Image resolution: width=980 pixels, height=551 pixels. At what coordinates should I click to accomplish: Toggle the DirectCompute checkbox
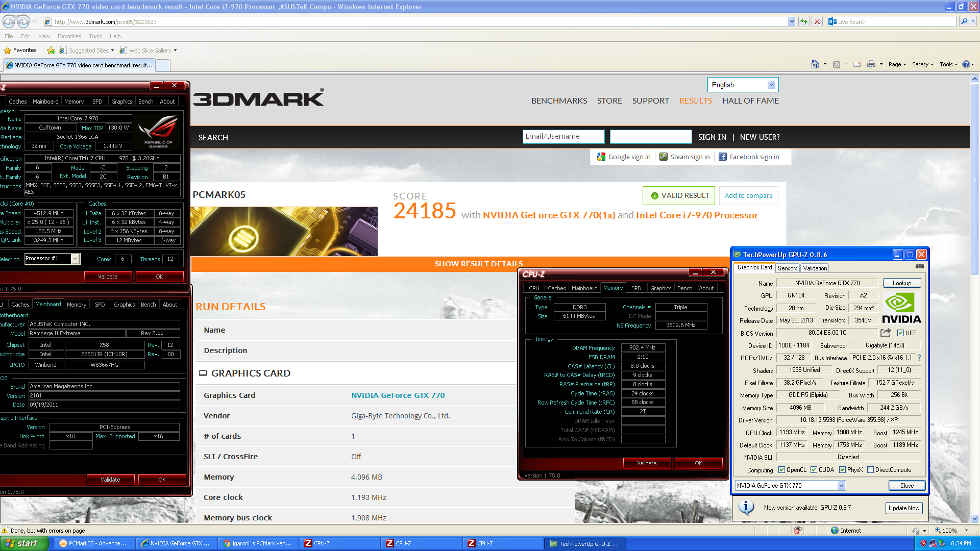point(870,470)
